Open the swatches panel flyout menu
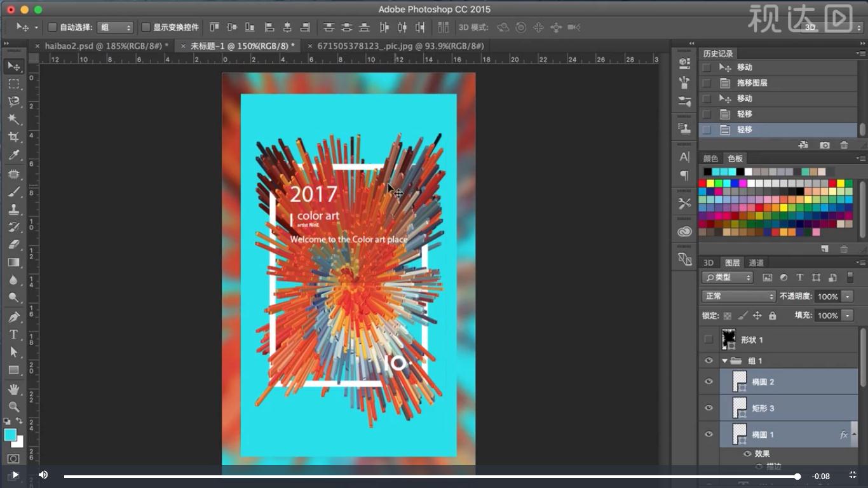Screen dimensions: 868x488 coord(860,159)
